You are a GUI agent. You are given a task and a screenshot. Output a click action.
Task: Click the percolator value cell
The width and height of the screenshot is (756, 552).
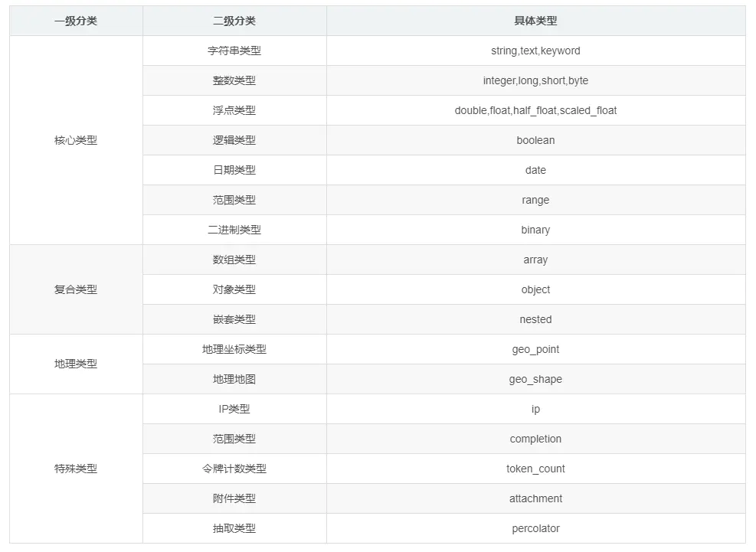point(535,528)
